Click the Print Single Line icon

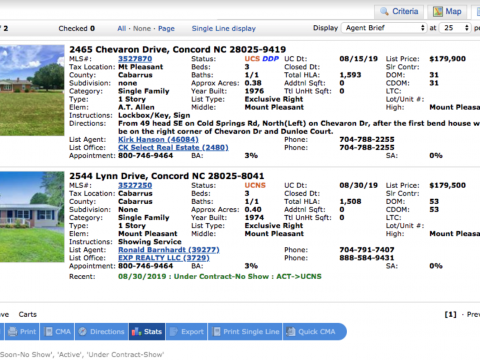point(217,332)
